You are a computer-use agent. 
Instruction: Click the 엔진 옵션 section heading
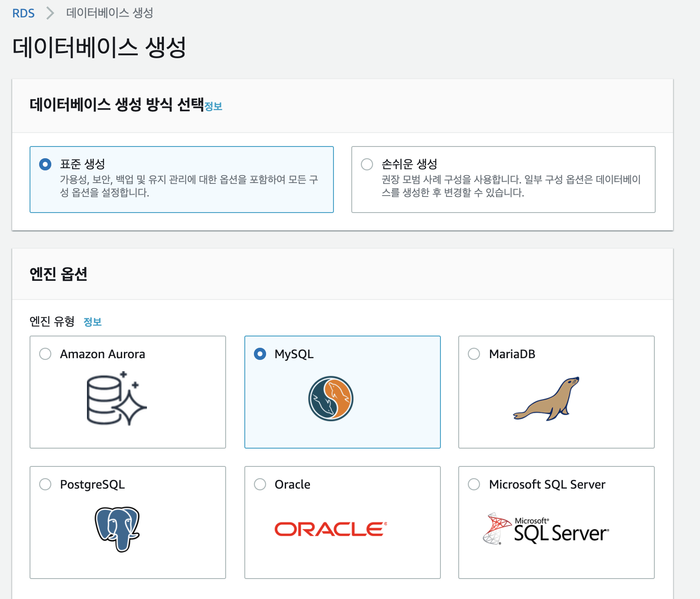pos(58,274)
